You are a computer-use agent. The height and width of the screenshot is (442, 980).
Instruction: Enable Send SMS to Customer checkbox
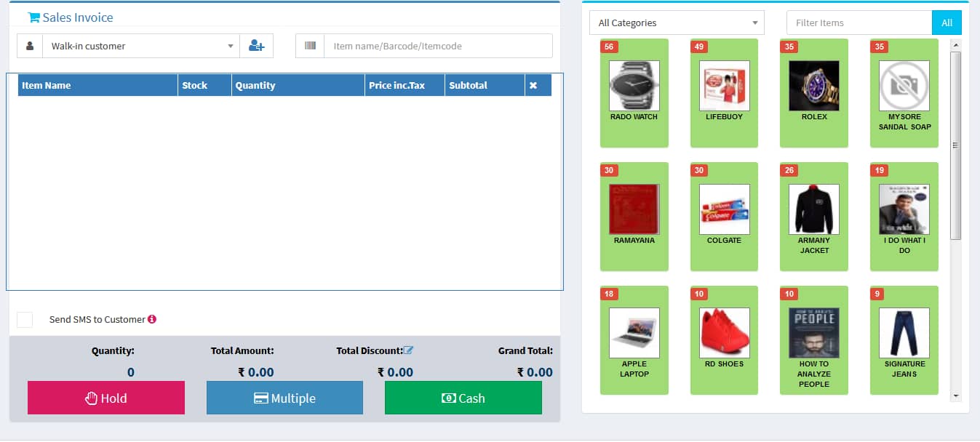click(25, 320)
